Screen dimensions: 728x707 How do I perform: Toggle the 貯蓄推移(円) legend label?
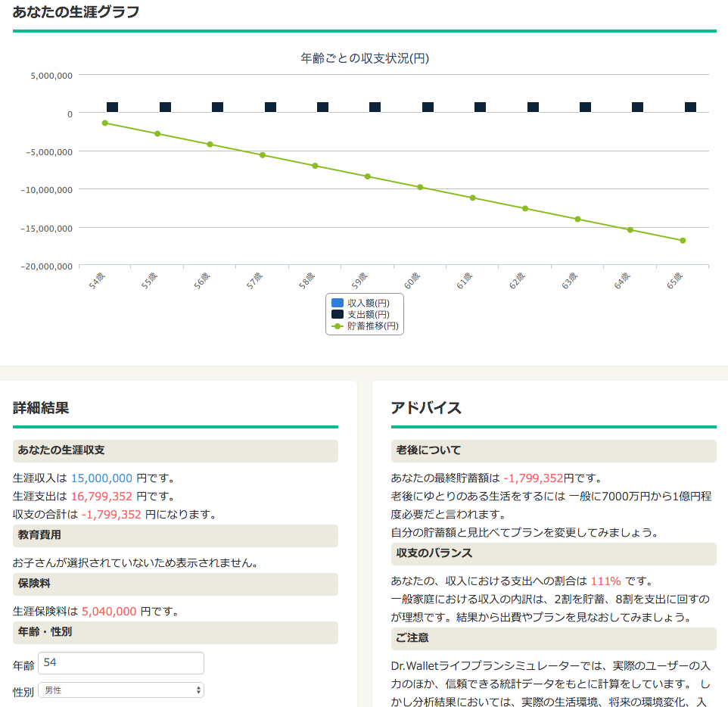point(373,326)
